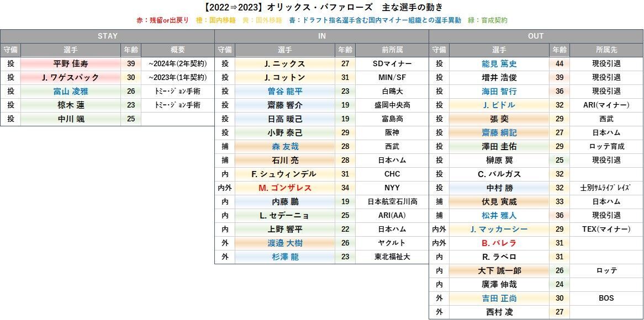Select destination BOS

pyautogui.click(x=606, y=298)
